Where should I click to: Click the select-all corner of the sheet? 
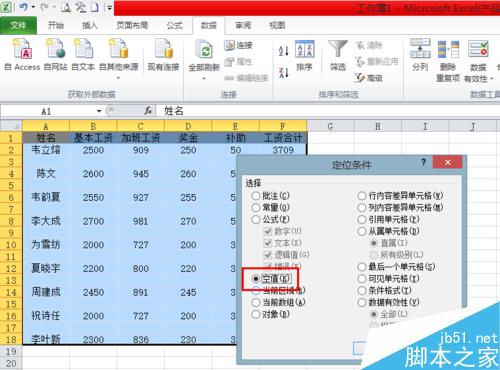(x=11, y=126)
